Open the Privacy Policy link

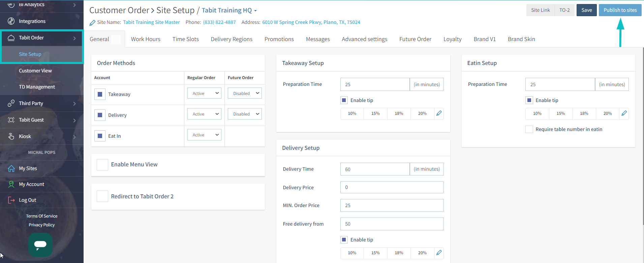click(x=42, y=225)
